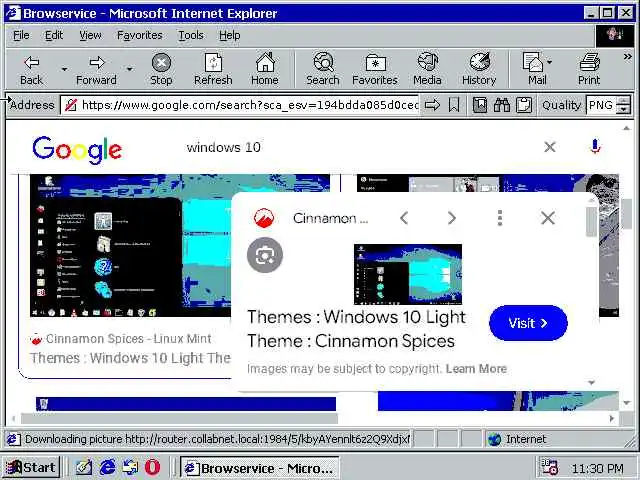Image resolution: width=640 pixels, height=480 pixels.
Task: Open the Mail dropdown arrow
Action: pos(549,62)
